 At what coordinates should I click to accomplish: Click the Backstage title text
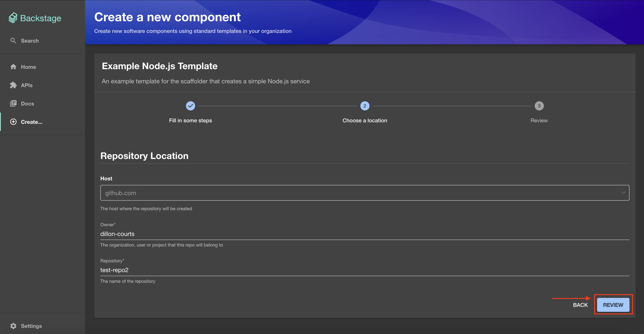[x=40, y=18]
